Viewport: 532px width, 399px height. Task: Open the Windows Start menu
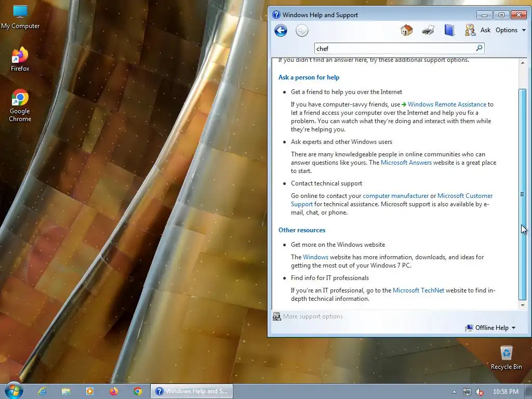tap(14, 391)
